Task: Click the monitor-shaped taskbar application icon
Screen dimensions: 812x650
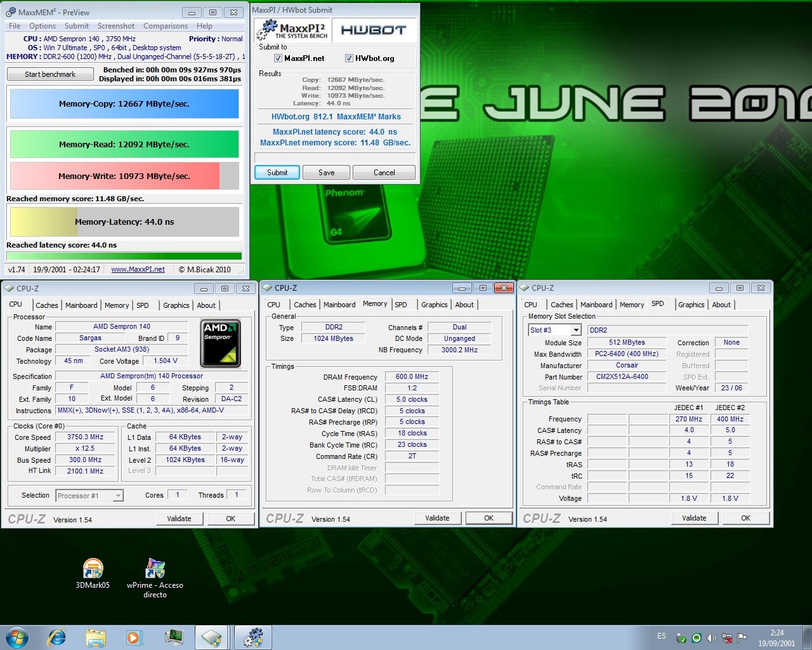Action: pos(173,637)
